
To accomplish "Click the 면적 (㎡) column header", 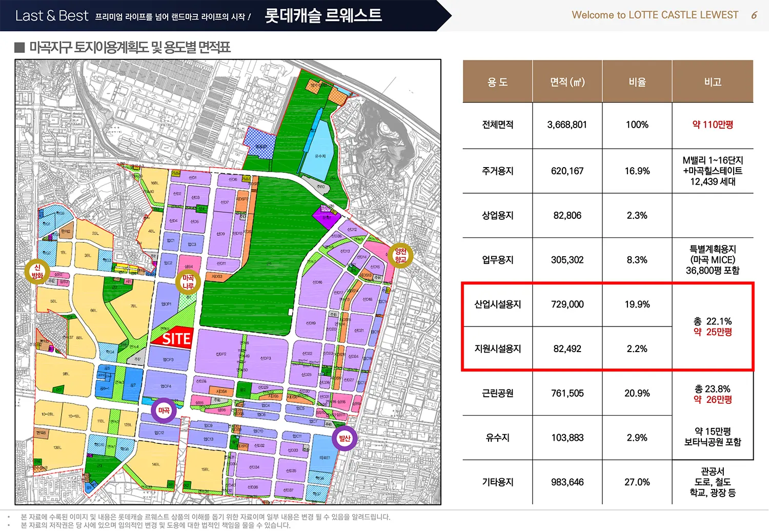I will 567,82.
